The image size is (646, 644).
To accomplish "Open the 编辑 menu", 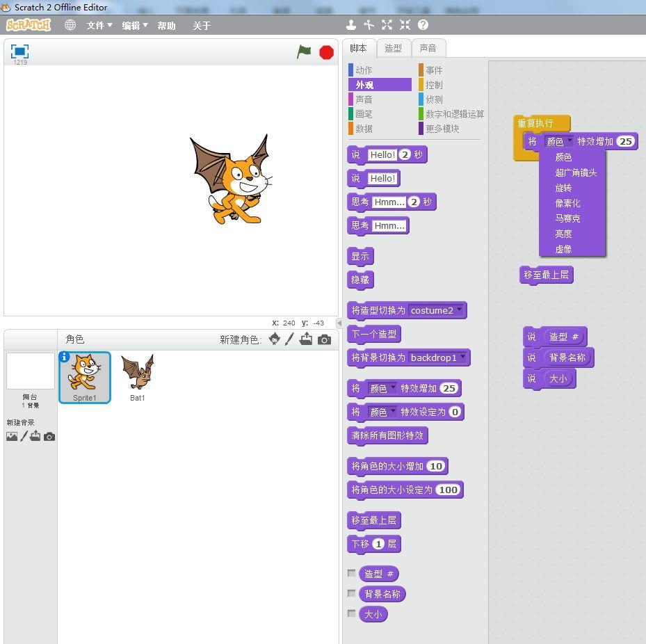I will pos(135,26).
